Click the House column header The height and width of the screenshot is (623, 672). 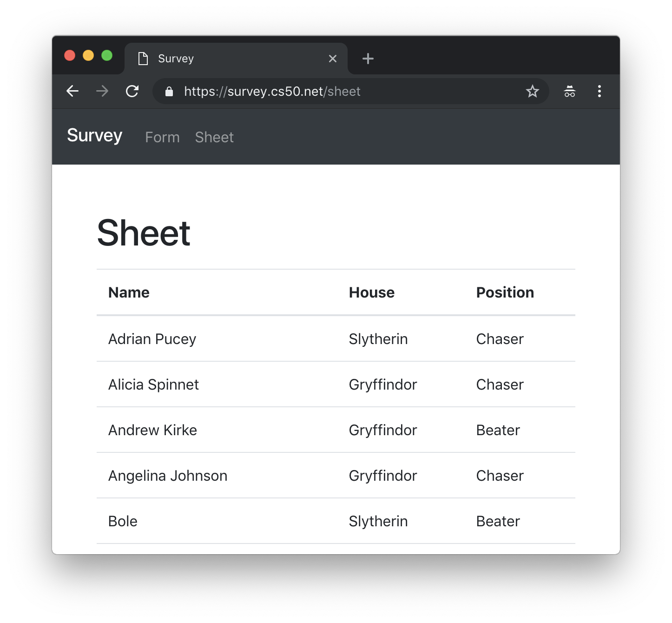(371, 292)
